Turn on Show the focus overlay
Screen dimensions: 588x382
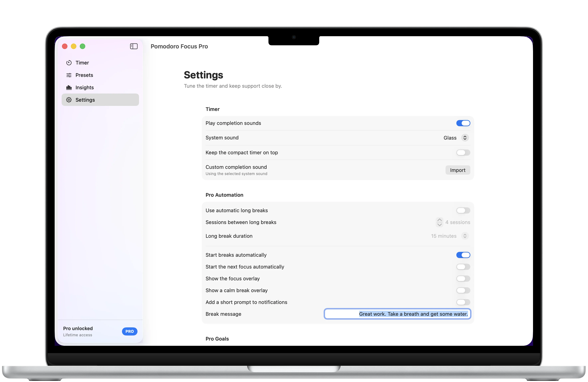(463, 279)
